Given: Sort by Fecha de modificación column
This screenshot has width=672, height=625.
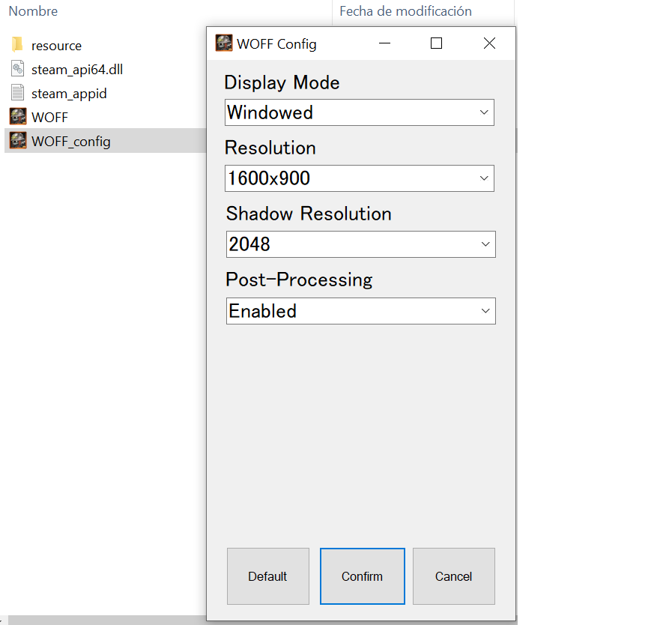Looking at the screenshot, I should (405, 11).
